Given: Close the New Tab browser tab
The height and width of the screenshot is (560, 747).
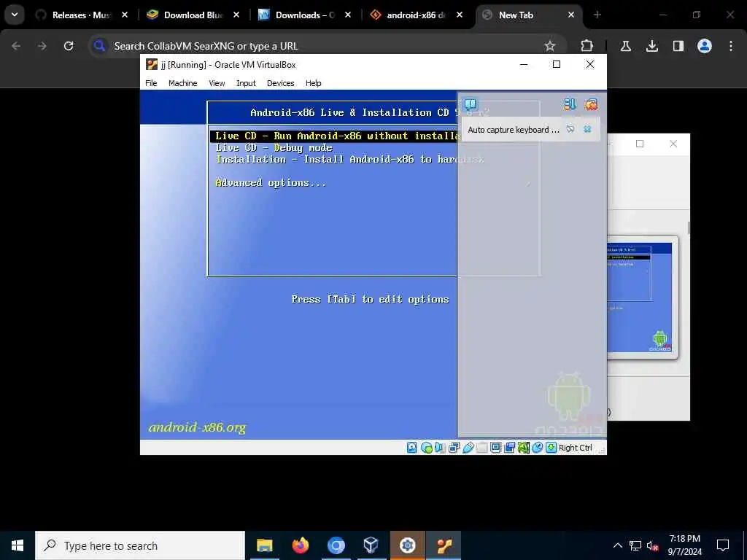Looking at the screenshot, I should (570, 15).
